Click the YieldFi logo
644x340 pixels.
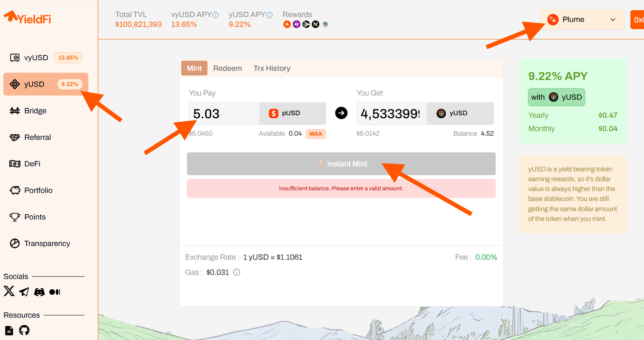(27, 18)
